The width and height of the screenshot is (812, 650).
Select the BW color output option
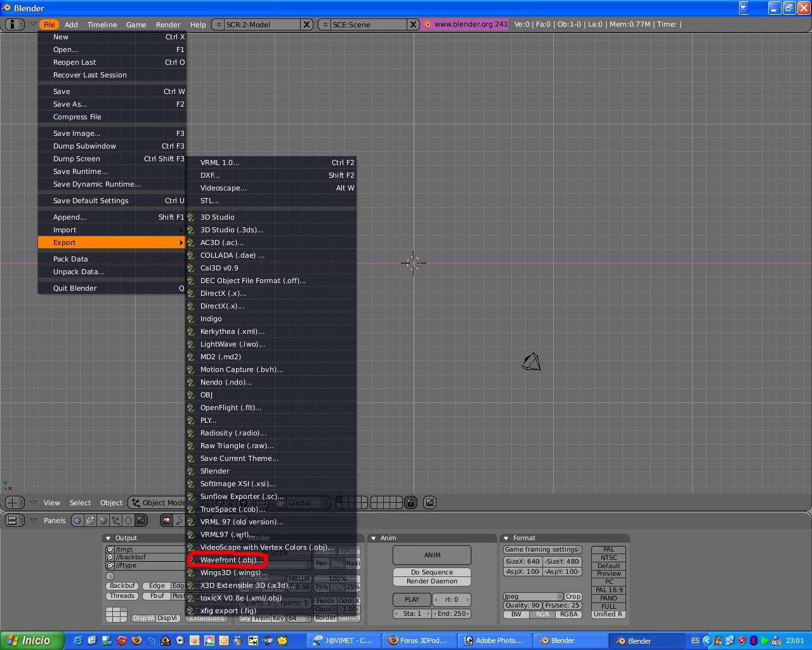(516, 614)
